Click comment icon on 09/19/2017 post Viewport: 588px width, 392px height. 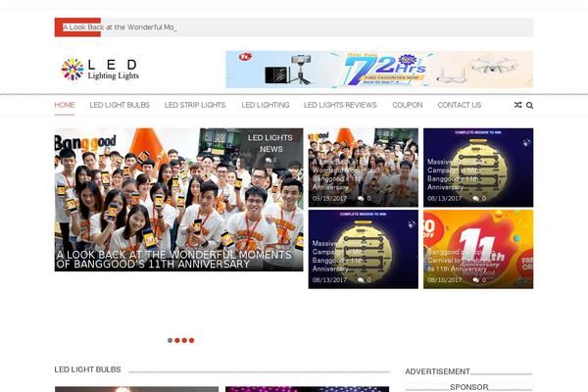pos(361,198)
